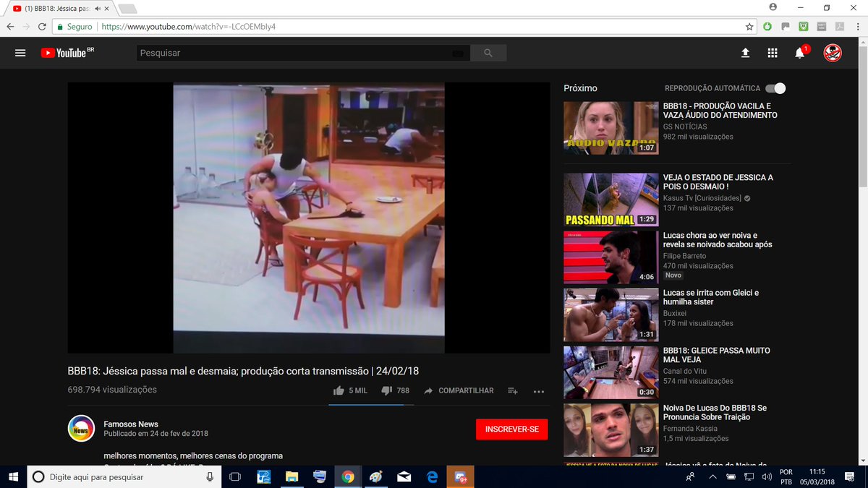Bookmark page with the star icon
The height and width of the screenshot is (488, 868).
pyautogui.click(x=750, y=26)
